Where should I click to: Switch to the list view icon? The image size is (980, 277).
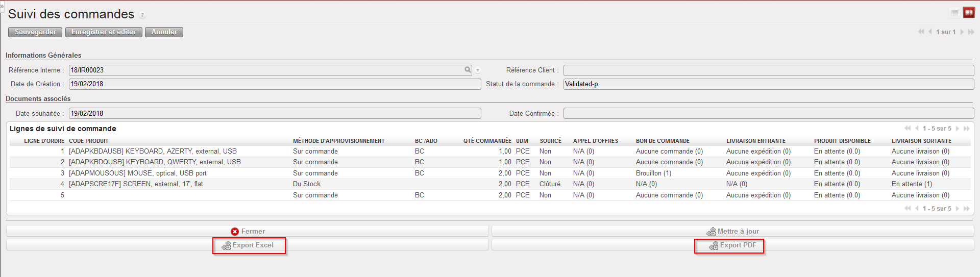(x=954, y=13)
